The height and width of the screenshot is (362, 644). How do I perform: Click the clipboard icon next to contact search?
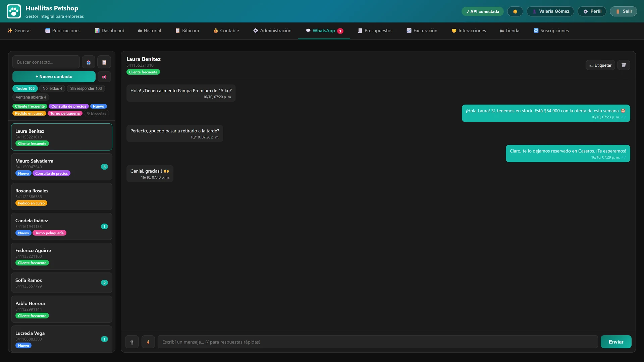coord(104,62)
